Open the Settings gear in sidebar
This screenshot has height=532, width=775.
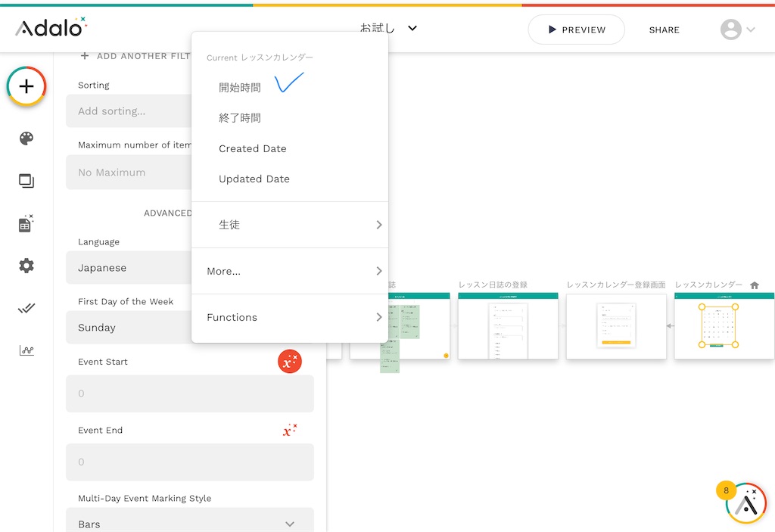pyautogui.click(x=26, y=266)
